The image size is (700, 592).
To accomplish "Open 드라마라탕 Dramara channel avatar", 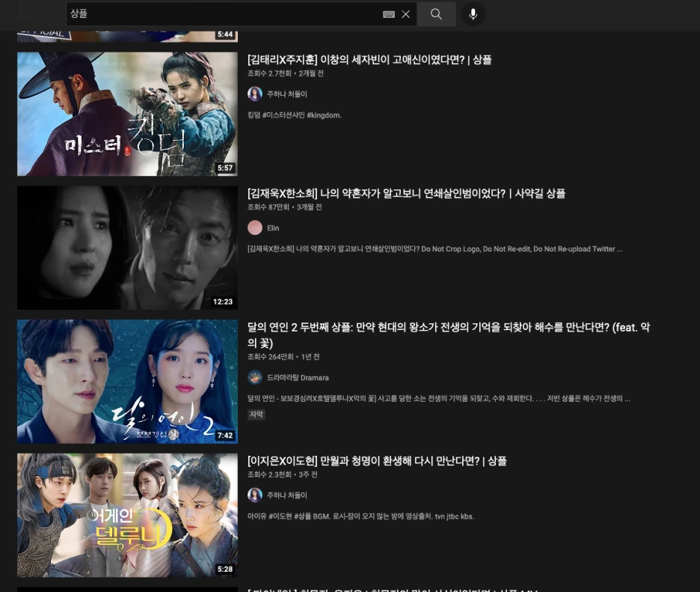I will [x=255, y=377].
